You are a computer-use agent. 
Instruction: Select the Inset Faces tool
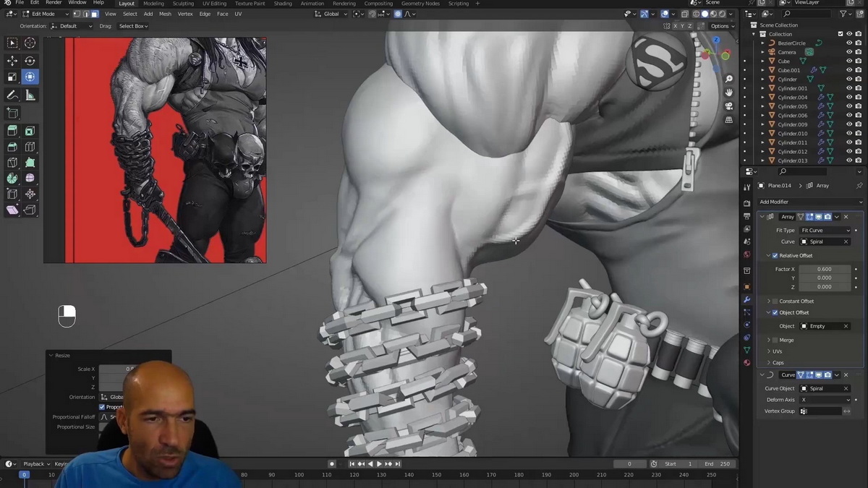click(x=30, y=131)
